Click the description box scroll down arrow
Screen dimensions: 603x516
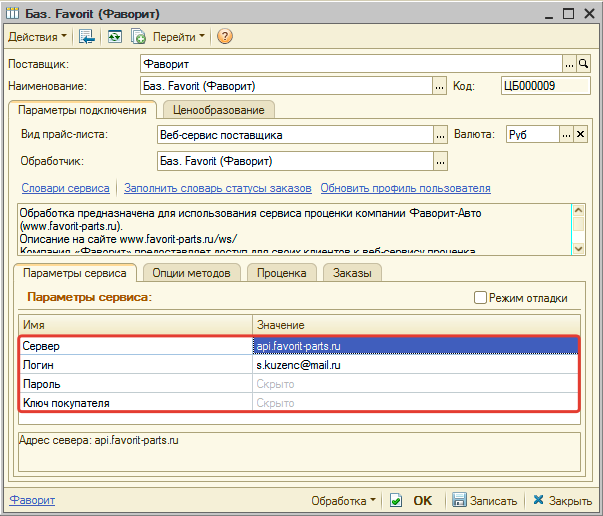[578, 249]
